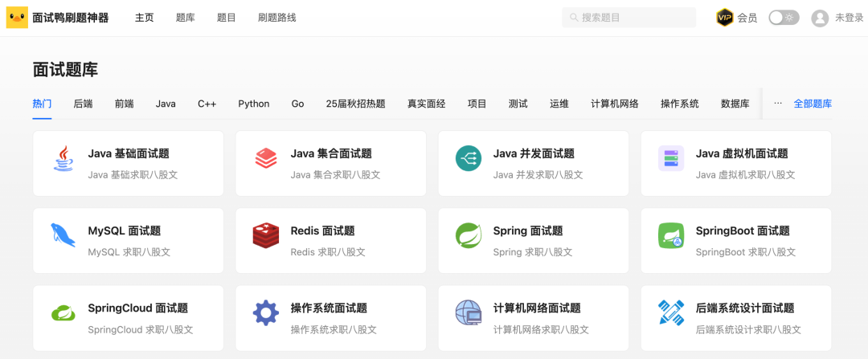Open the Java 基础面试题 title
This screenshot has width=868, height=359.
pos(129,153)
